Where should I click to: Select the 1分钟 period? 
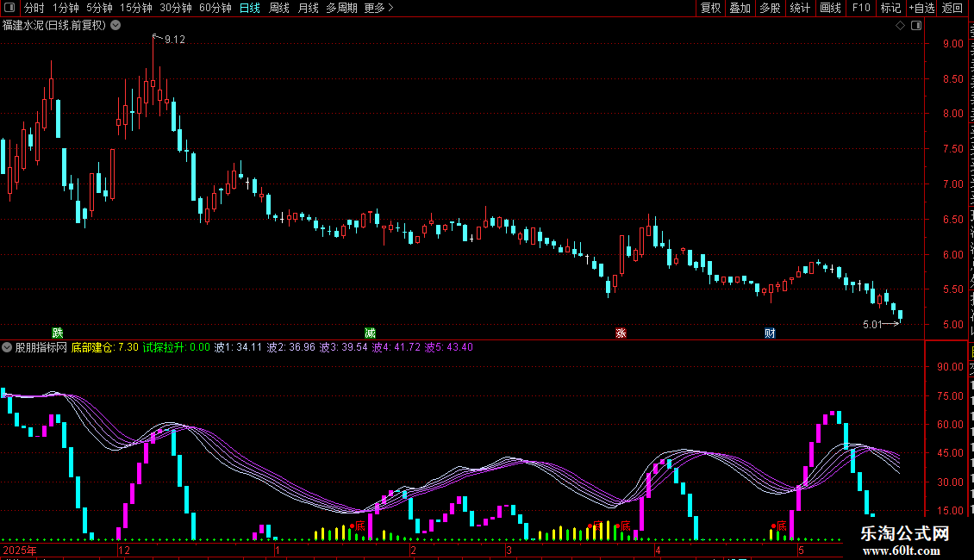[66, 8]
